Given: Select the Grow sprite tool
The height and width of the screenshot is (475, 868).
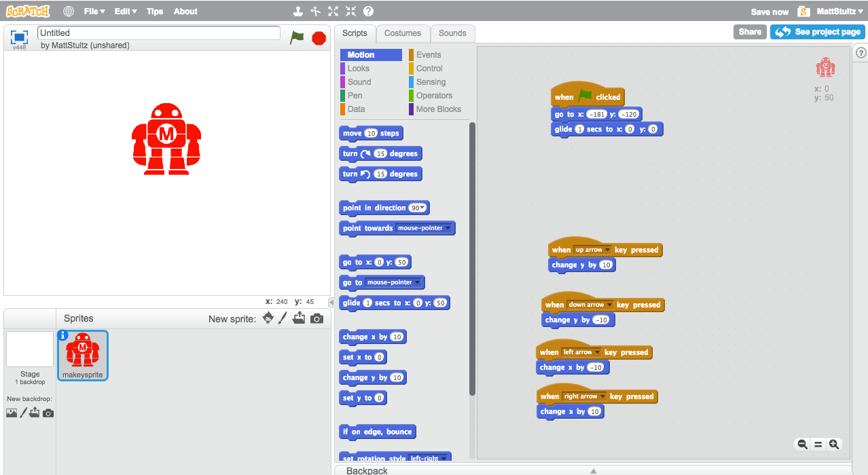Looking at the screenshot, I should (333, 11).
